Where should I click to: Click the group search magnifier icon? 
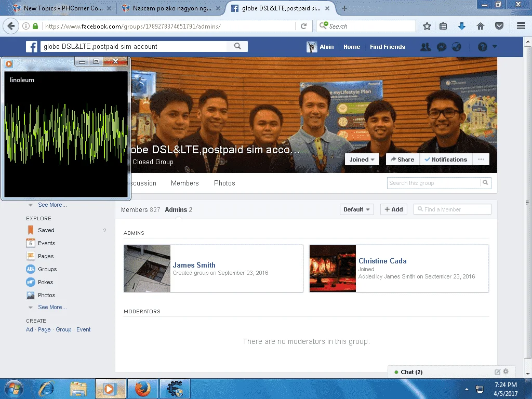[486, 183]
